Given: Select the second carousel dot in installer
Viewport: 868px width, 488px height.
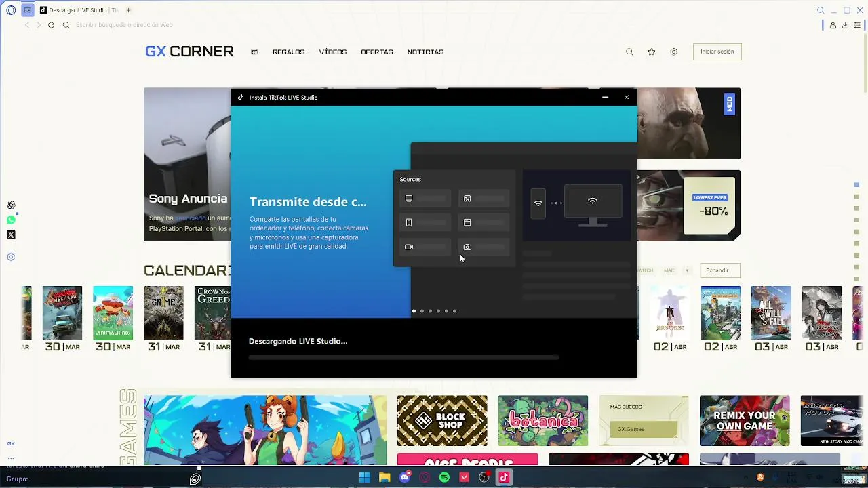Looking at the screenshot, I should pos(422,311).
